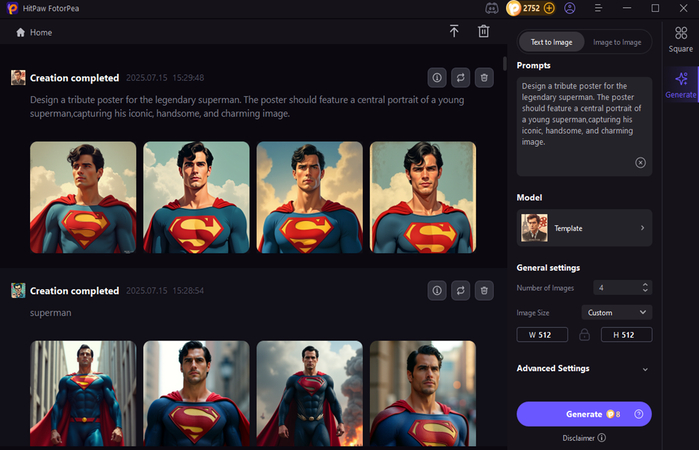Regenerate the 15:28:54 creation
699x450 pixels.
click(461, 290)
